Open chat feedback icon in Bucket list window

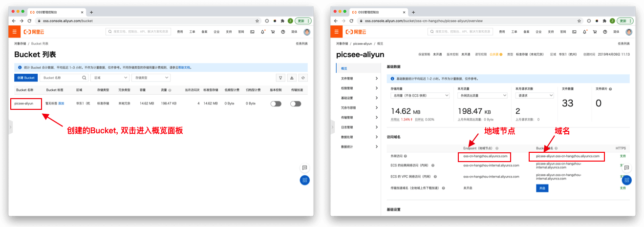tap(305, 167)
